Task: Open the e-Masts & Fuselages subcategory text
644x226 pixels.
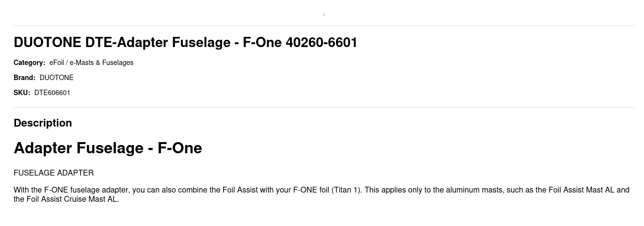Action: [101, 63]
